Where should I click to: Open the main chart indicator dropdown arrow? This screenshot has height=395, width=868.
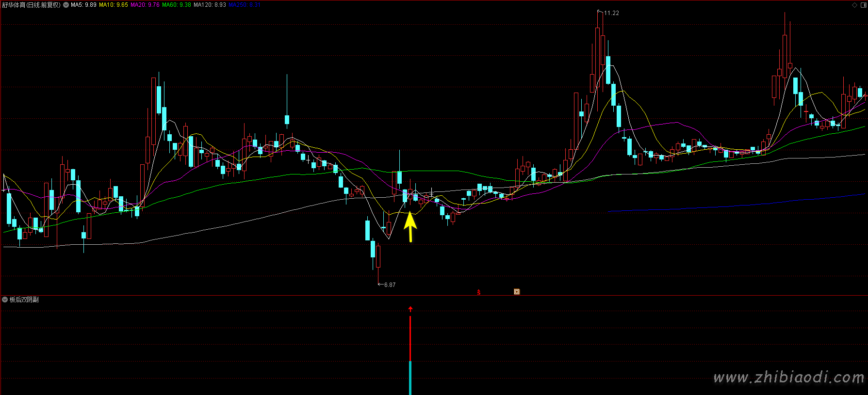66,5
